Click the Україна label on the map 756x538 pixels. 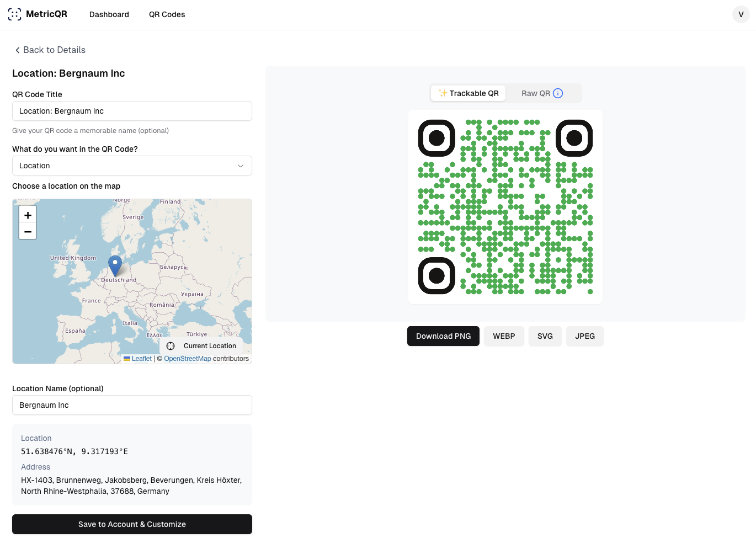(192, 294)
